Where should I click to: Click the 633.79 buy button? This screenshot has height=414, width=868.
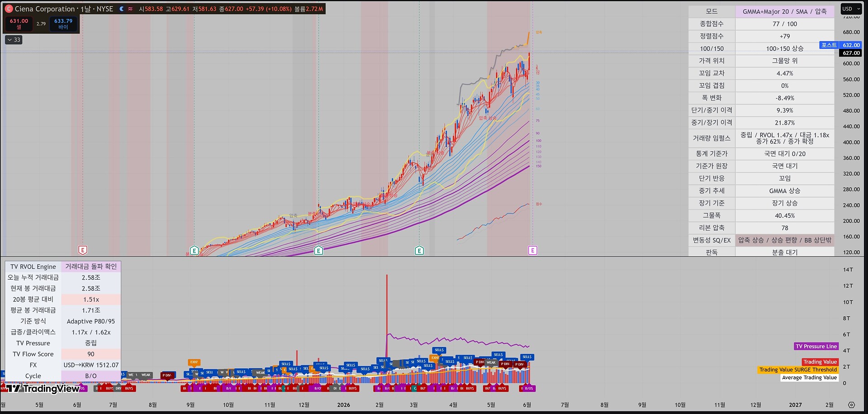[63, 24]
